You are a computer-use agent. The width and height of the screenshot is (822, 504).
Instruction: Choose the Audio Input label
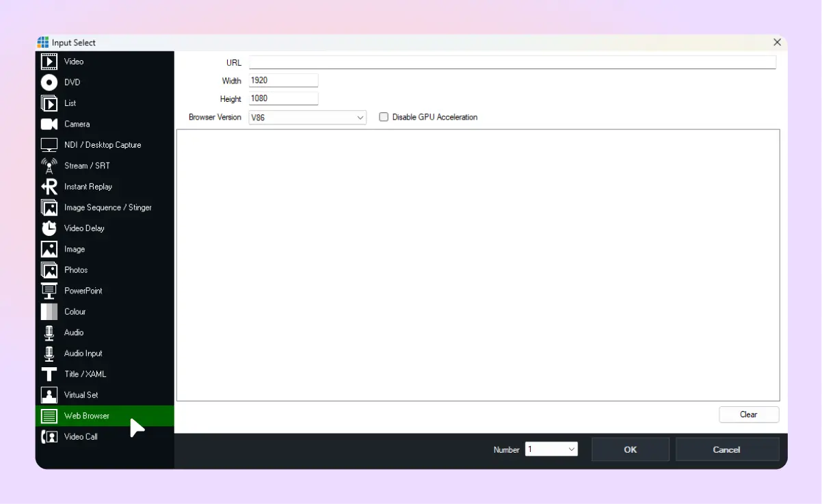(83, 354)
